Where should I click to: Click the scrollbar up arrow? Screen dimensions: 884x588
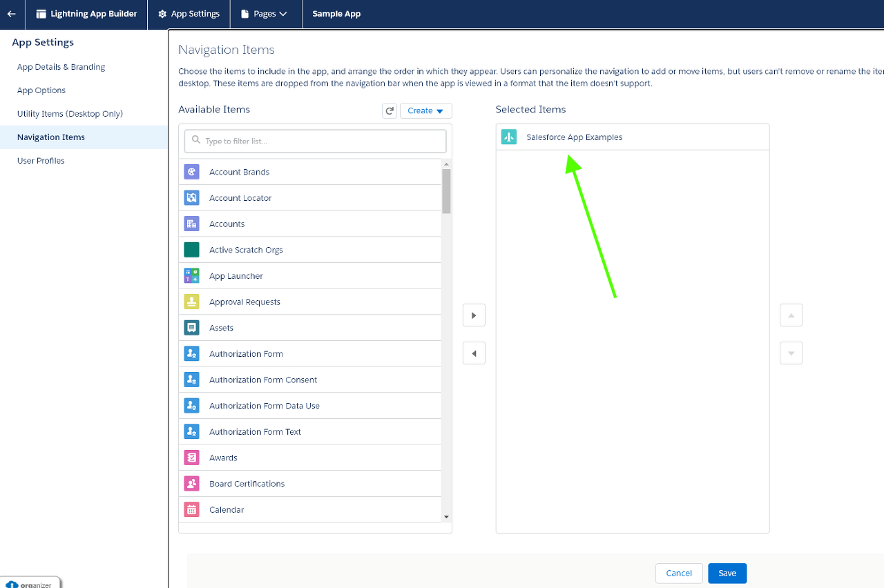click(x=446, y=164)
